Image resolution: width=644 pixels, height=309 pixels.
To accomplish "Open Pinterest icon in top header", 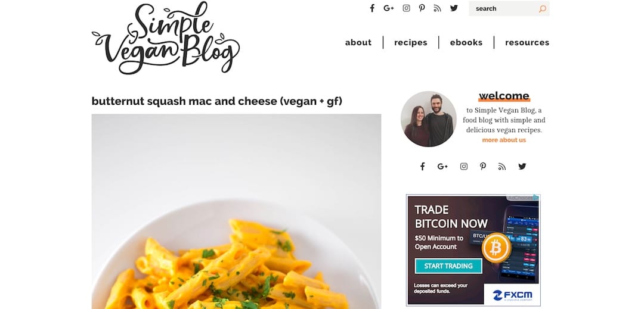I will [422, 8].
